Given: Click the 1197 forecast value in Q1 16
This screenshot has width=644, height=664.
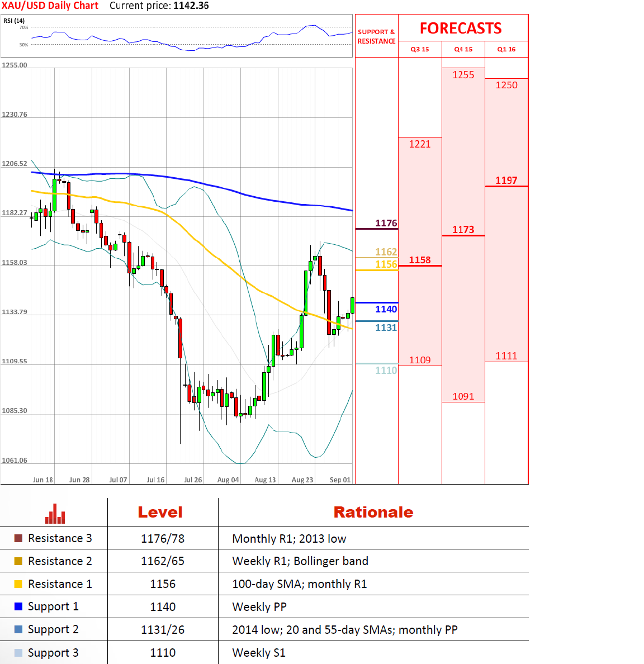Looking at the screenshot, I should click(506, 181).
